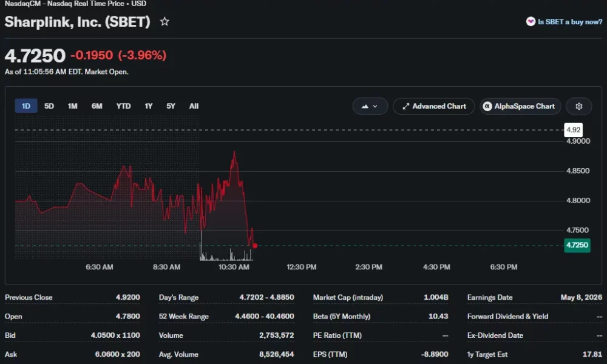Click 1y Target Est value 17.81
The height and width of the screenshot is (364, 607).
tap(592, 354)
